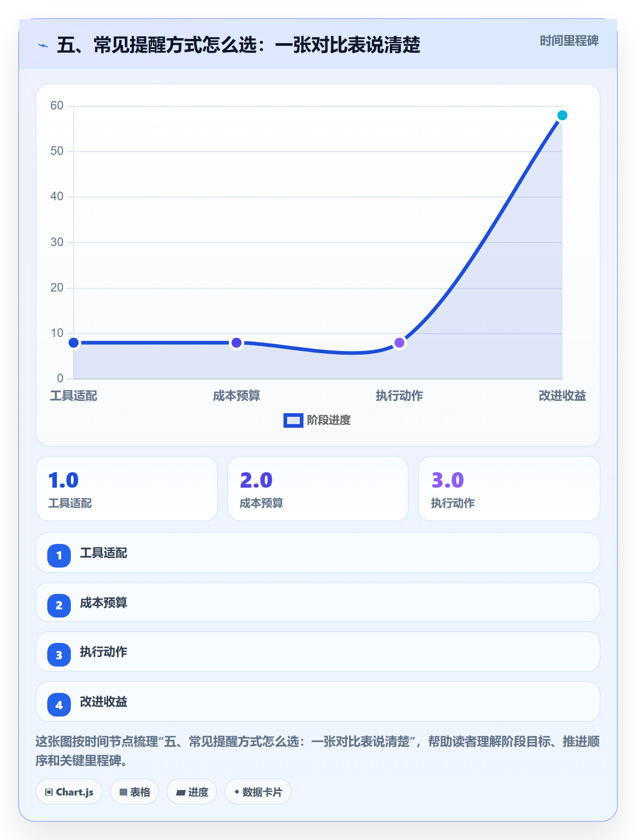This screenshot has width=636, height=840.
Task: Click the number 1 badge beside 工具适配
Action: pos(59,555)
